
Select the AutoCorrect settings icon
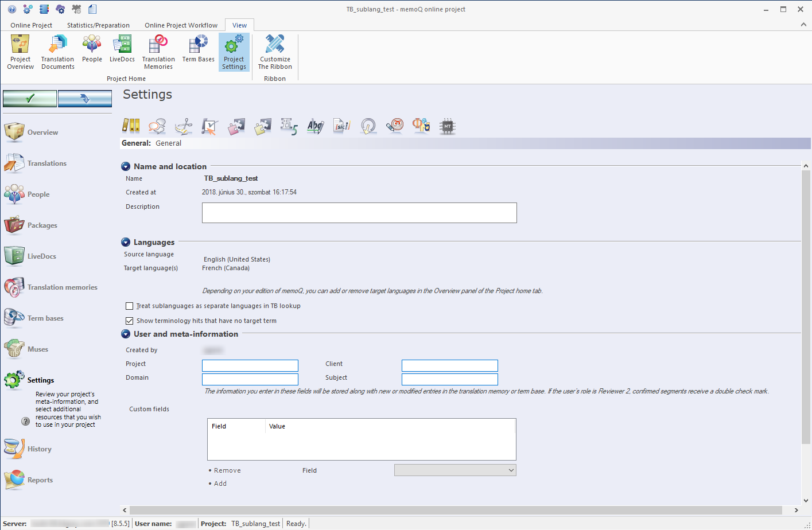click(315, 126)
